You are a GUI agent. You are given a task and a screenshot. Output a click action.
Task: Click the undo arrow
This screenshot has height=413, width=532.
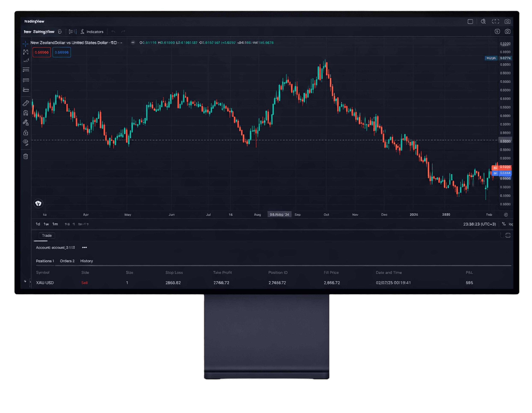113,32
